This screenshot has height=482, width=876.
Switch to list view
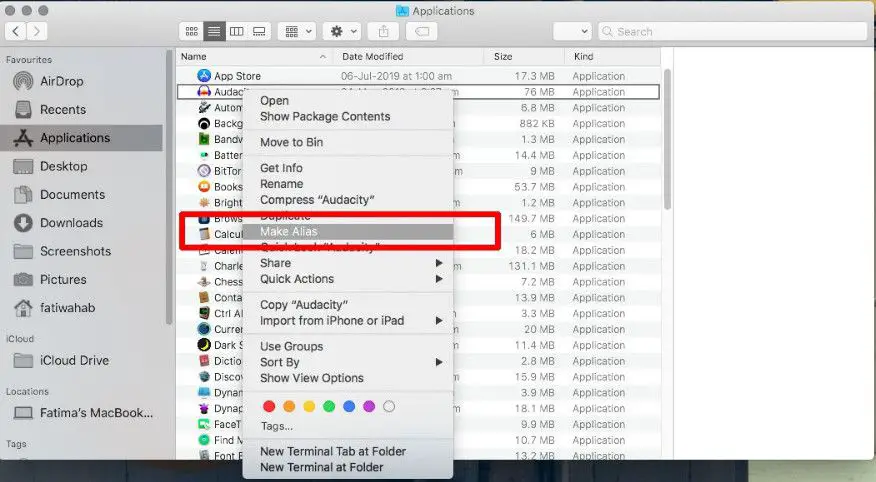(214, 32)
